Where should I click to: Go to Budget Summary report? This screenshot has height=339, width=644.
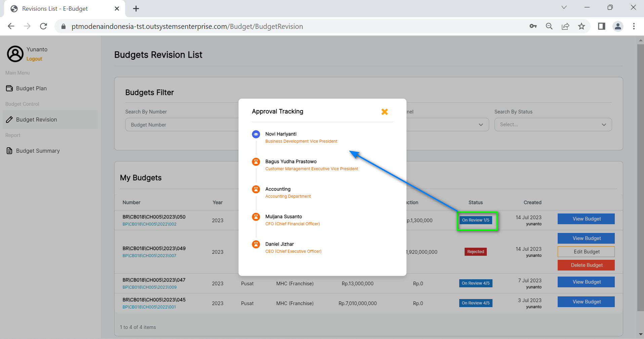pos(38,151)
